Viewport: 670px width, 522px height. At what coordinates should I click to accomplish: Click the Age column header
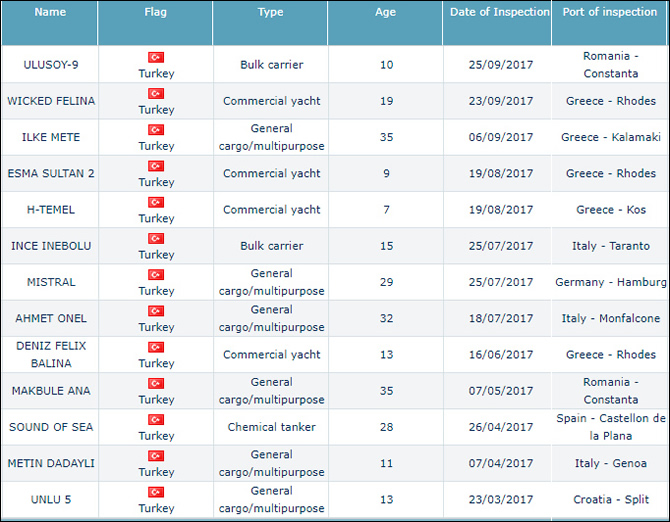pos(385,13)
